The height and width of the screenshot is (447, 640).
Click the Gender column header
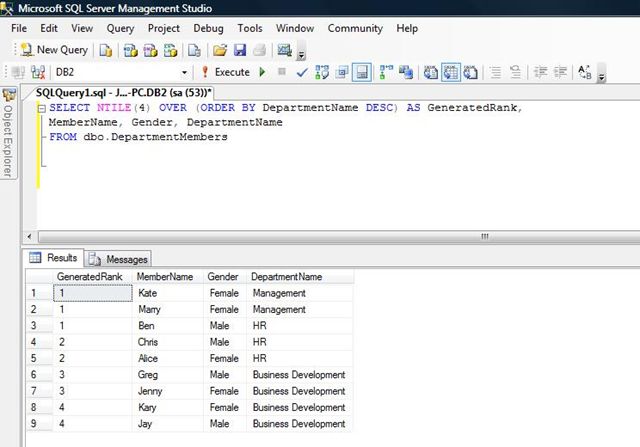(224, 277)
